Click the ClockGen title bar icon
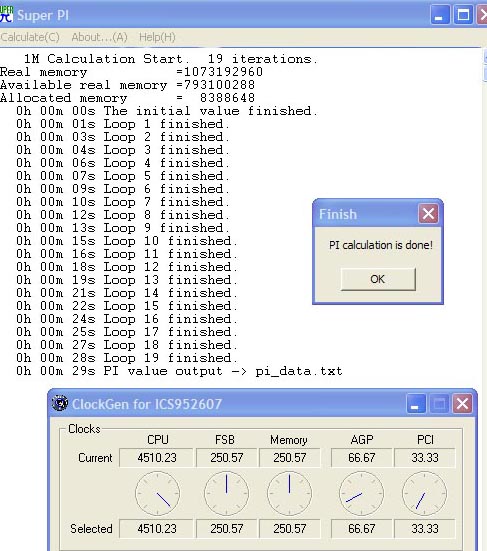Viewport: 487px width, 551px height. (60, 403)
